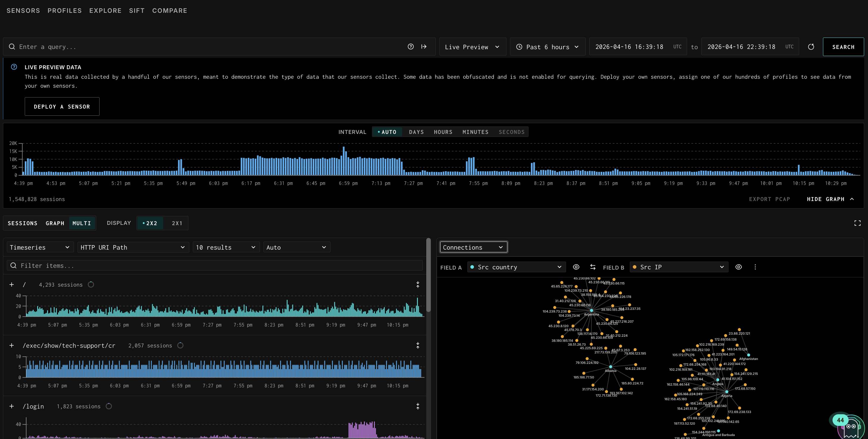Toggle Field A Src country visibility eye
Screen dimensions: 868x439
point(576,267)
